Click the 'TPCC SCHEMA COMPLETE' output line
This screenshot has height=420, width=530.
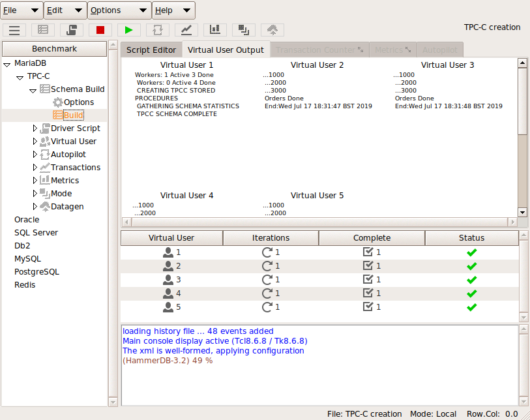(177, 114)
